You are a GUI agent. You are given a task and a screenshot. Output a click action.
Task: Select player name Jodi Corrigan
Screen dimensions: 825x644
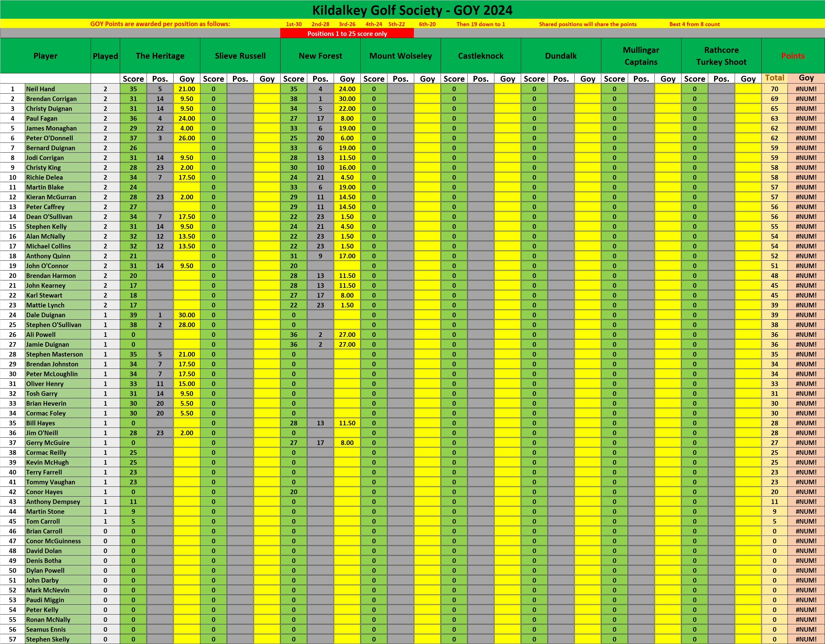pyautogui.click(x=58, y=158)
